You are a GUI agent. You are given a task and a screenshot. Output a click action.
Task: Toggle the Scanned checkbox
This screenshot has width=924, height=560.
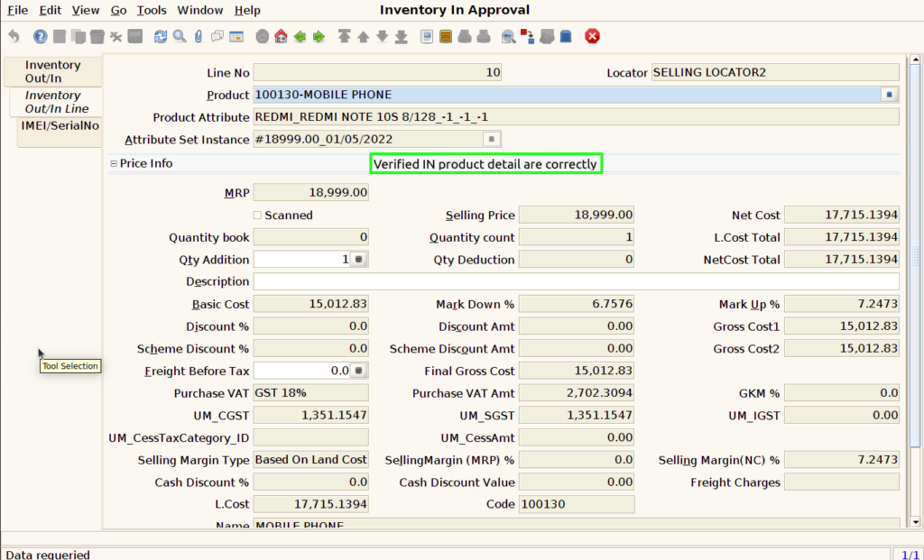click(x=257, y=215)
